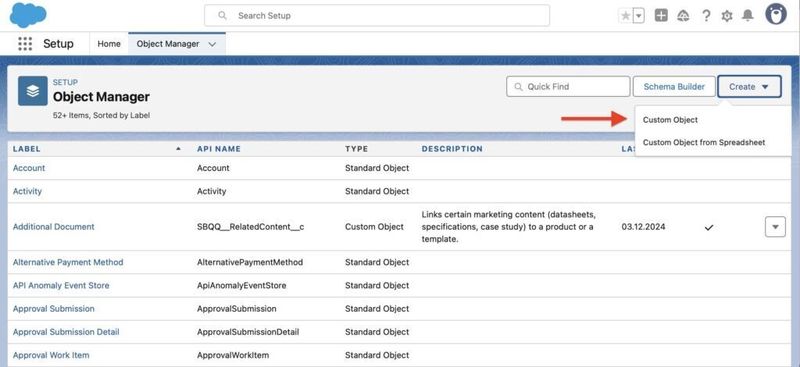Click the Create dropdown button
The width and height of the screenshot is (800, 367).
(x=749, y=87)
